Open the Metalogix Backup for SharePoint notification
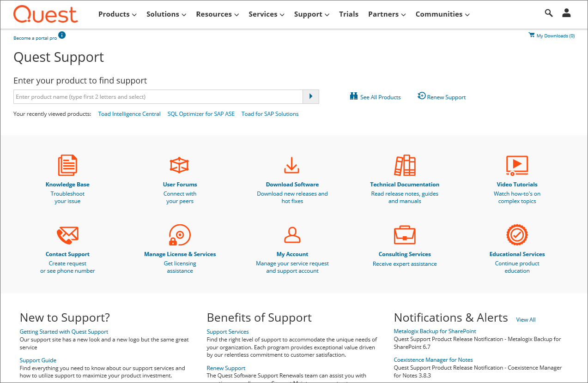 coord(435,331)
